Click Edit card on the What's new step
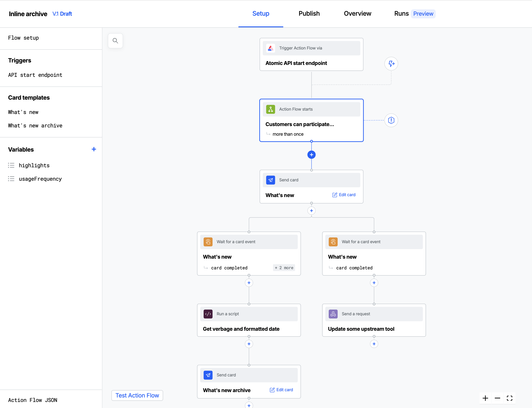 point(344,195)
